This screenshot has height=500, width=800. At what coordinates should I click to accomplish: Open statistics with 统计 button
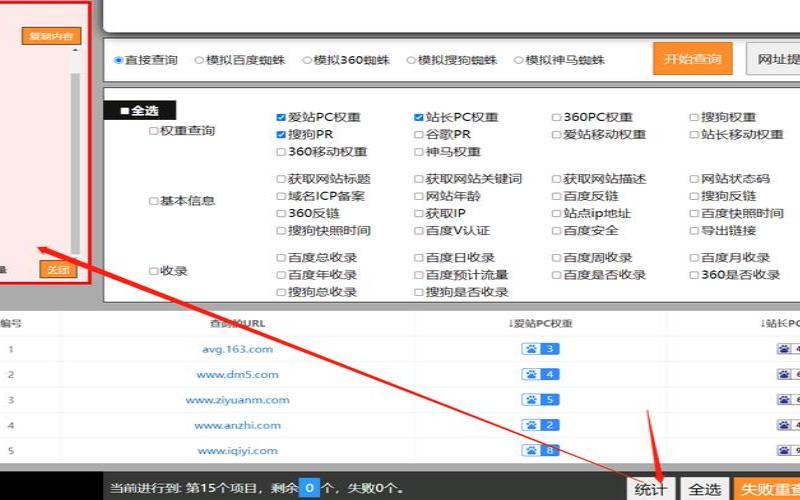point(651,489)
